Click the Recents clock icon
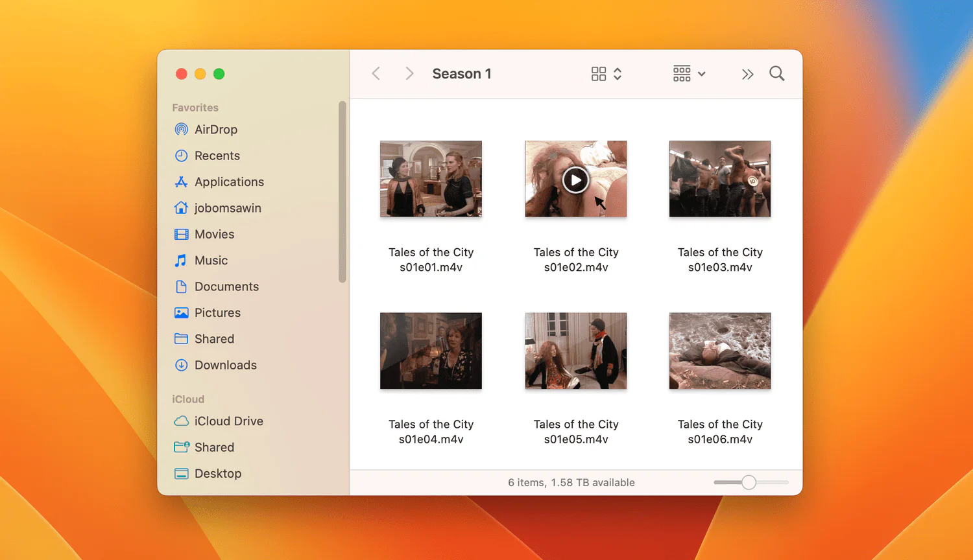 click(x=182, y=156)
